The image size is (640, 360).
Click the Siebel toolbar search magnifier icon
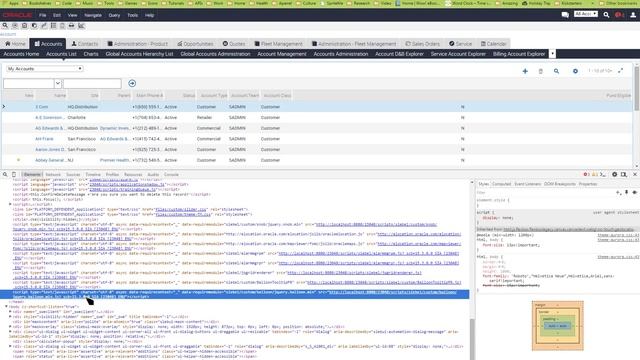tap(5, 25)
